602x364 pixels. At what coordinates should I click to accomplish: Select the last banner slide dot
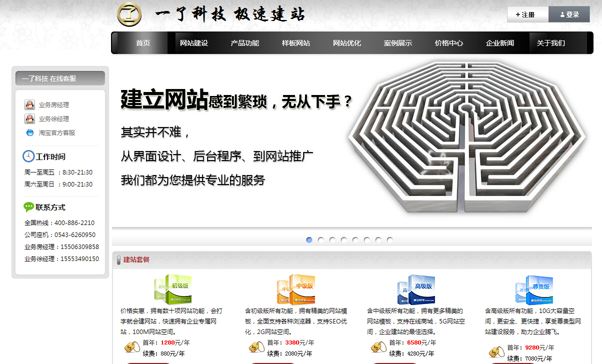coord(389,240)
